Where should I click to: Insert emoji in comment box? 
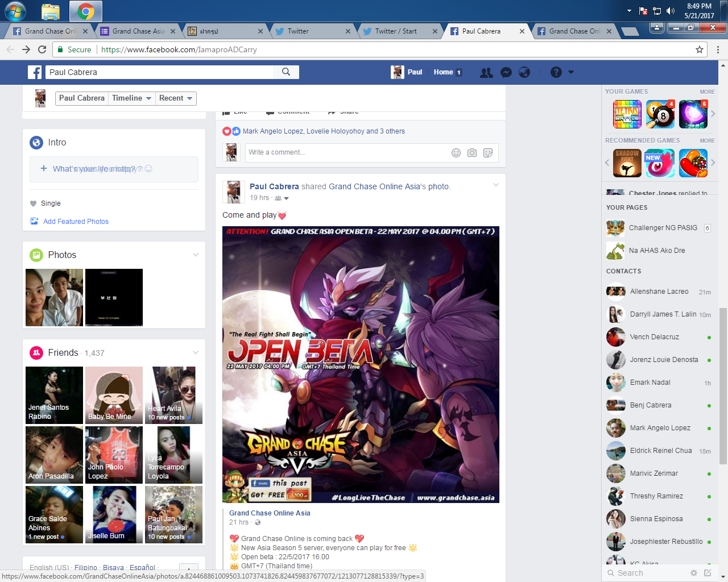tap(456, 152)
